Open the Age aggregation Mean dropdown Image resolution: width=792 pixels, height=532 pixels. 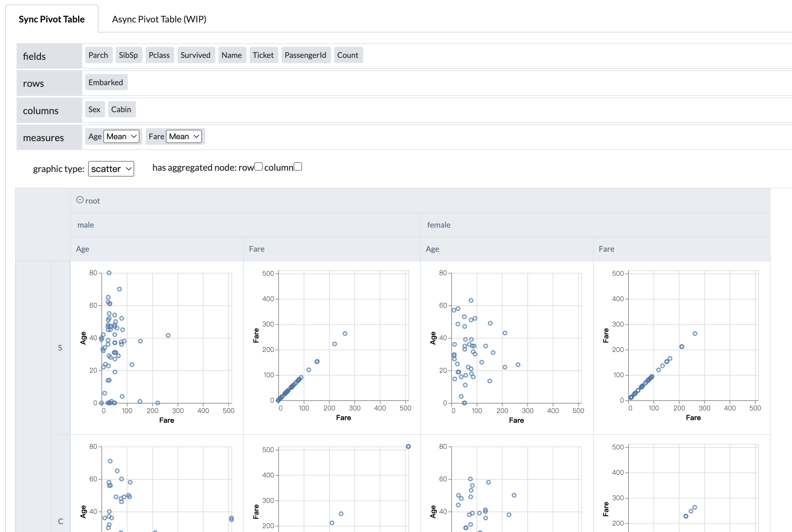[121, 136]
